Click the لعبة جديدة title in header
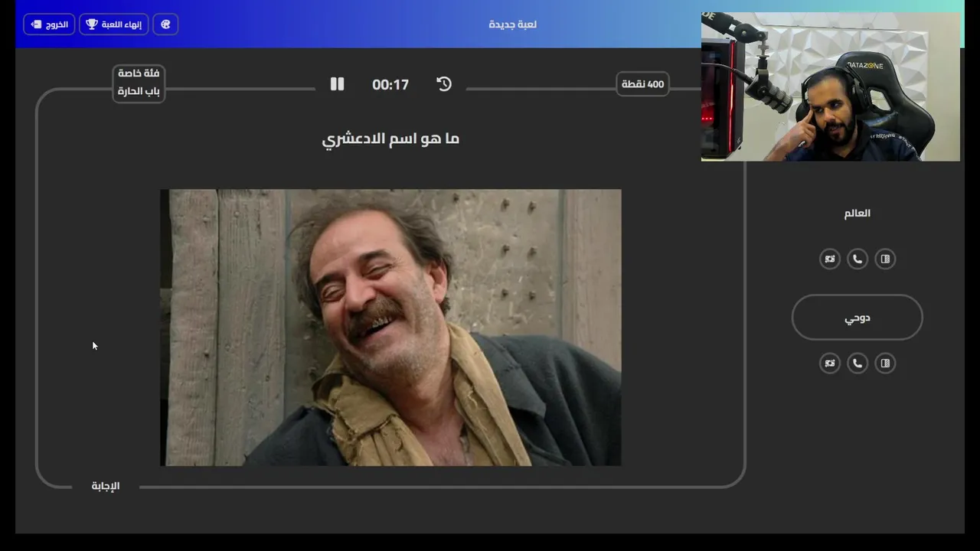This screenshot has width=980, height=551. point(513,24)
